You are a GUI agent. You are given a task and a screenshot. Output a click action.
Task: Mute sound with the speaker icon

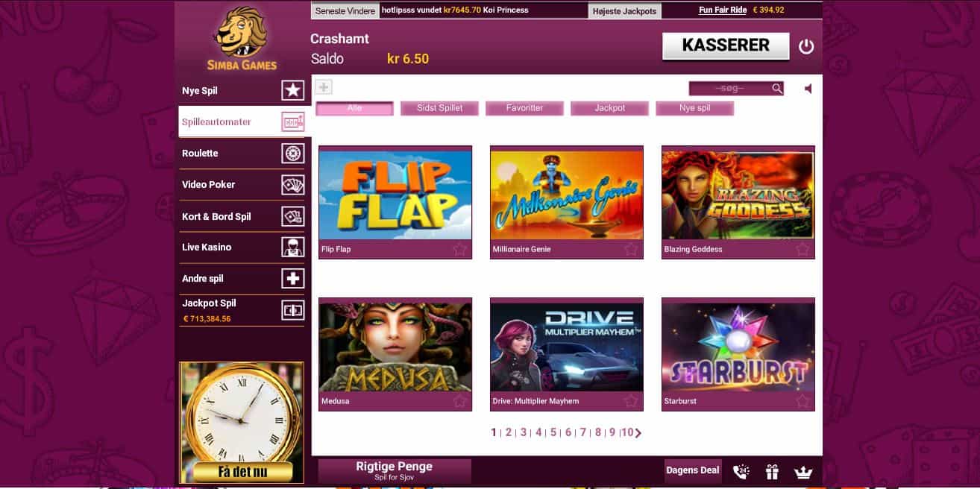(808, 89)
